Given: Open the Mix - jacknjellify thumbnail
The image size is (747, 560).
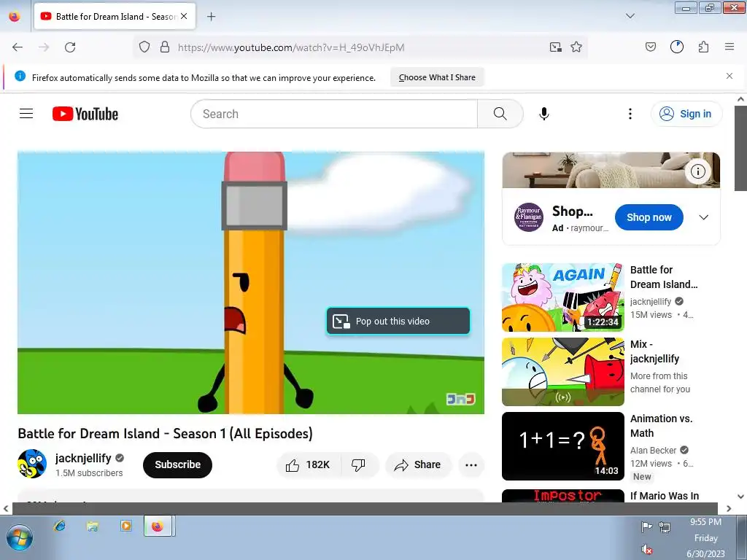Looking at the screenshot, I should pyautogui.click(x=562, y=371).
